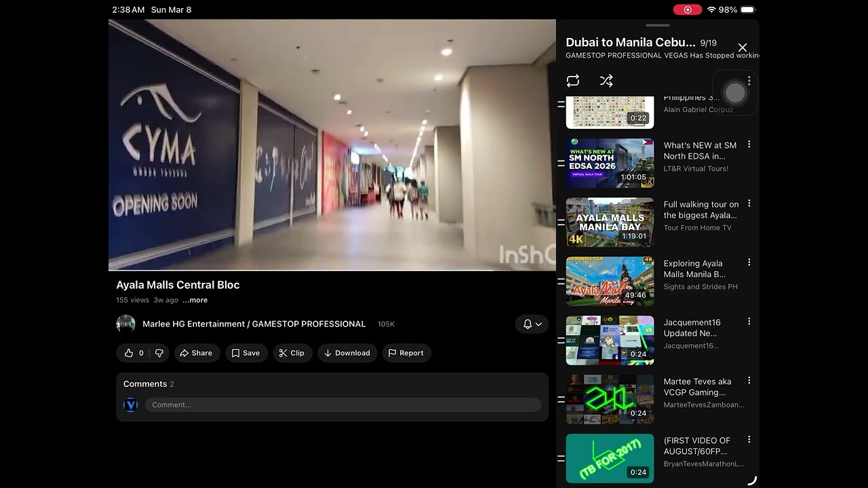This screenshot has height=488, width=868.
Task: Play Martee Teves green logo thumbnail
Action: pos(610,399)
